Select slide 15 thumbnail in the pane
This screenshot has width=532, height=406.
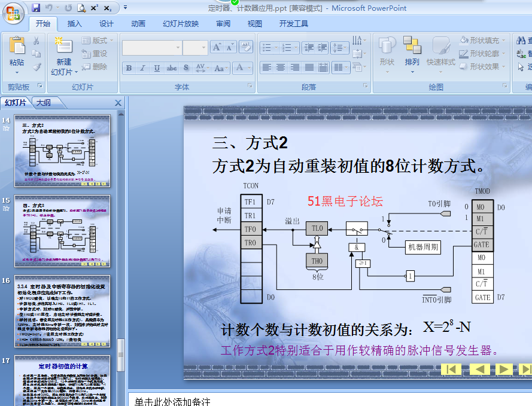pyautogui.click(x=62, y=231)
